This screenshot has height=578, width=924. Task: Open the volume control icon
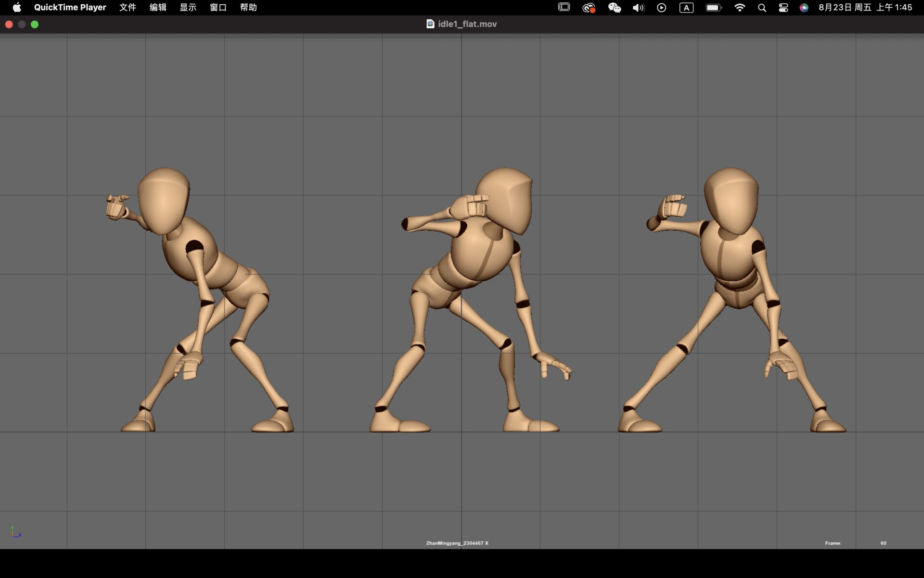point(638,7)
